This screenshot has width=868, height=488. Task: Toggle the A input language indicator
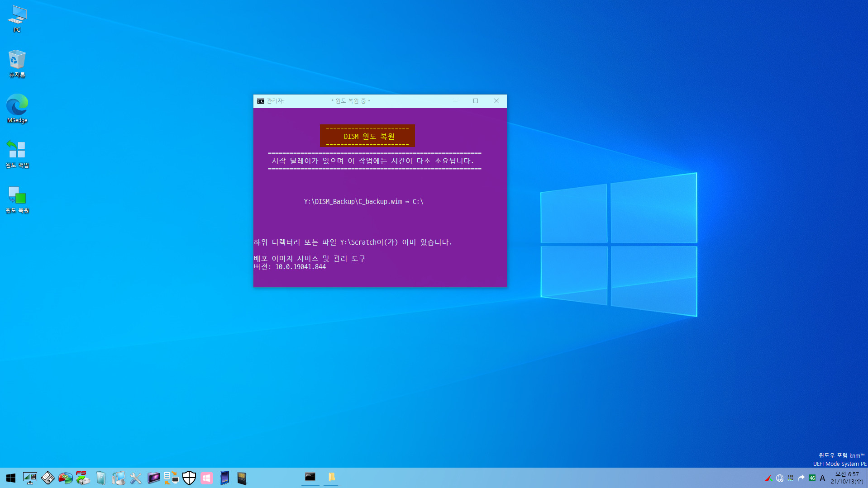(x=822, y=478)
